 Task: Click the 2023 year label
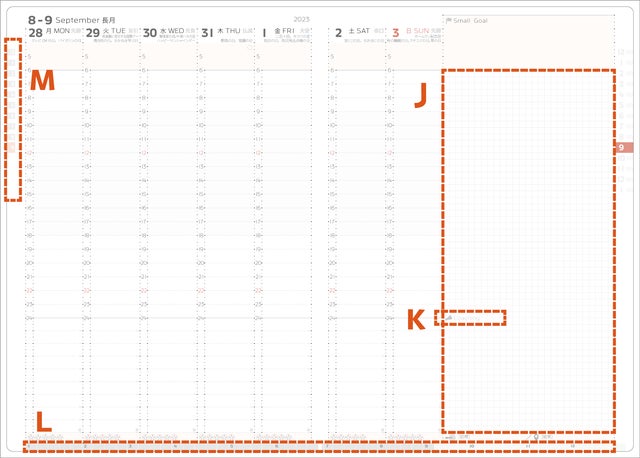point(301,19)
